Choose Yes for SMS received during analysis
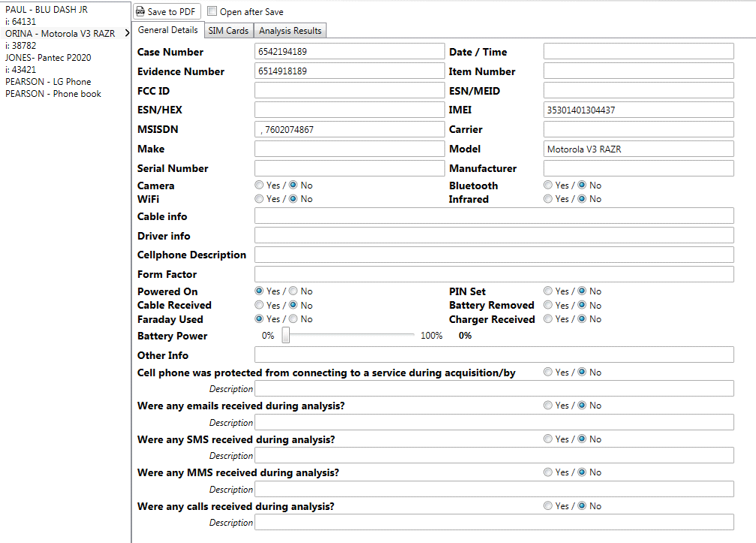Viewport: 756px width, 543px height. point(548,439)
